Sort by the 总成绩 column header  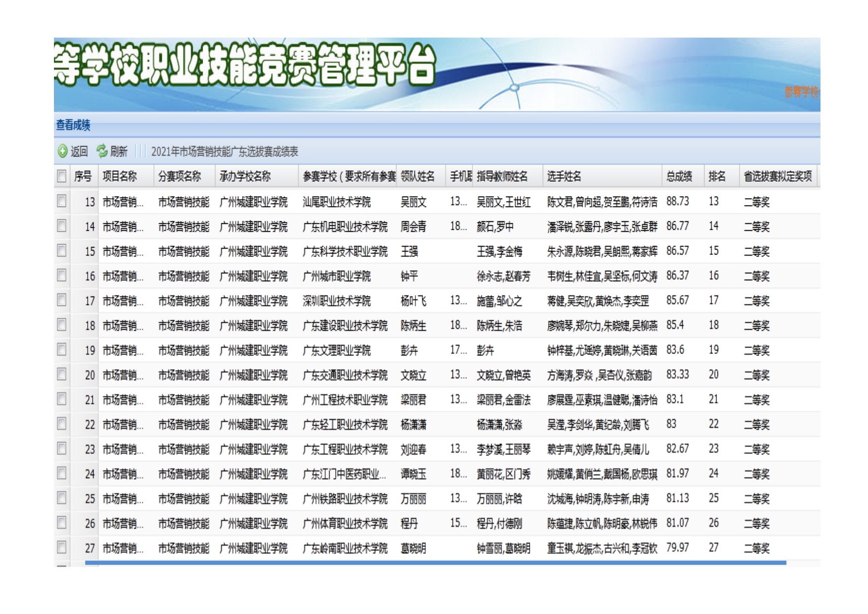pos(679,176)
